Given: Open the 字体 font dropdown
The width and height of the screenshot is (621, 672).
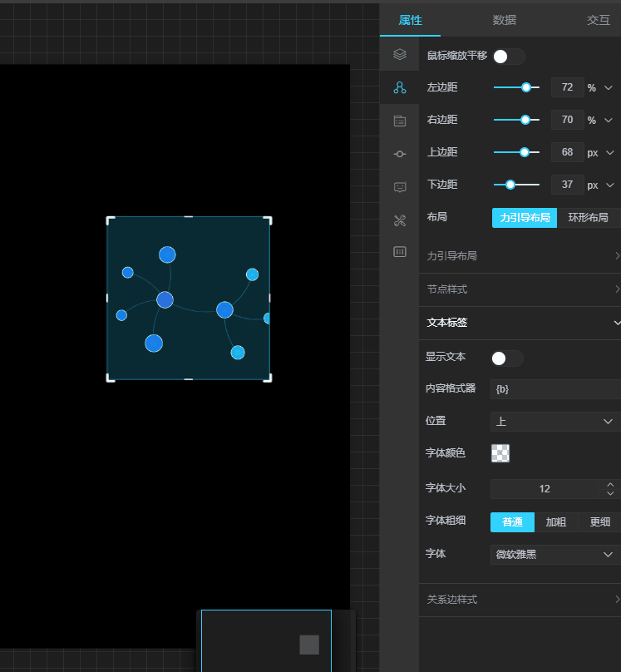Looking at the screenshot, I should pyautogui.click(x=555, y=555).
